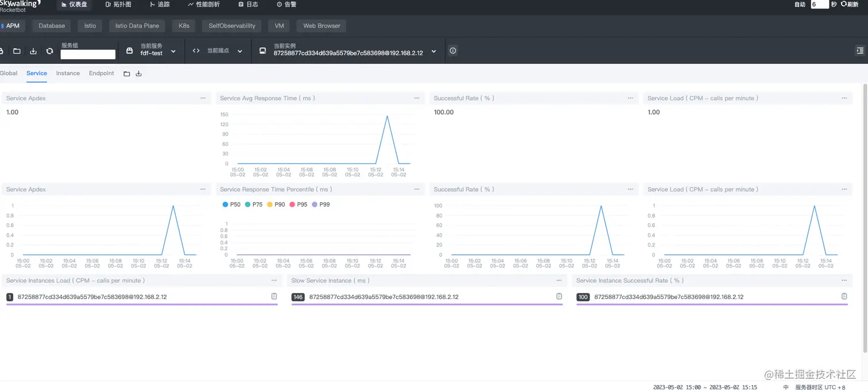Viewport: 868px width, 392px height.
Task: Select the Database dashboard button
Action: [x=52, y=26]
